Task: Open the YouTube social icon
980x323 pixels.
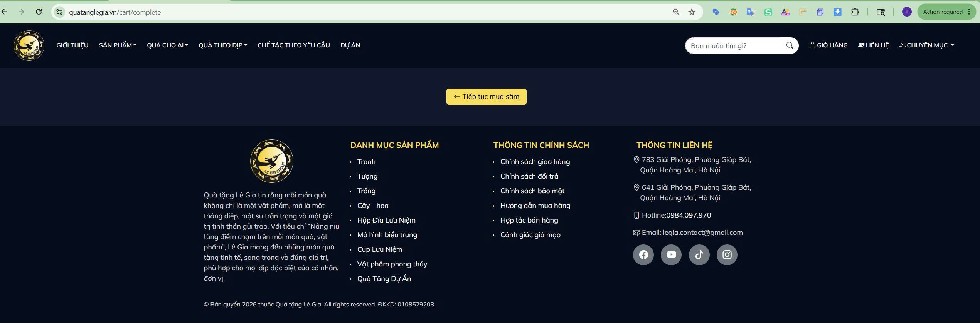Action: coord(671,255)
